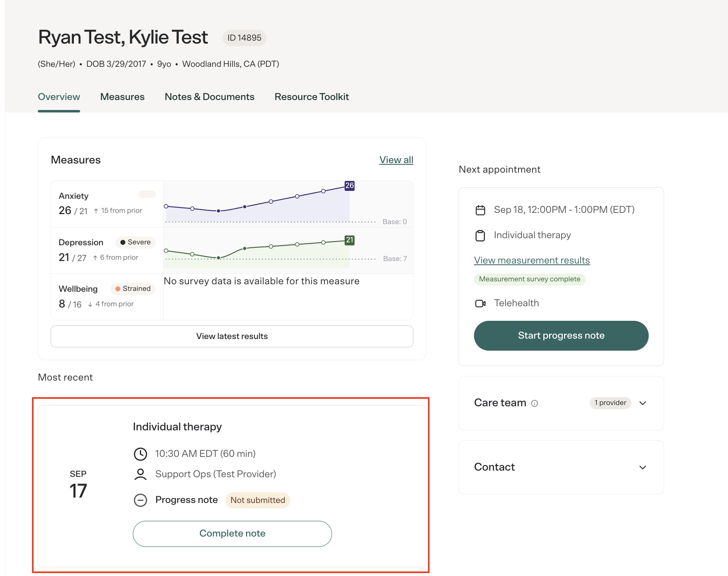Click the Telehealth label
728x576 pixels.
[516, 303]
